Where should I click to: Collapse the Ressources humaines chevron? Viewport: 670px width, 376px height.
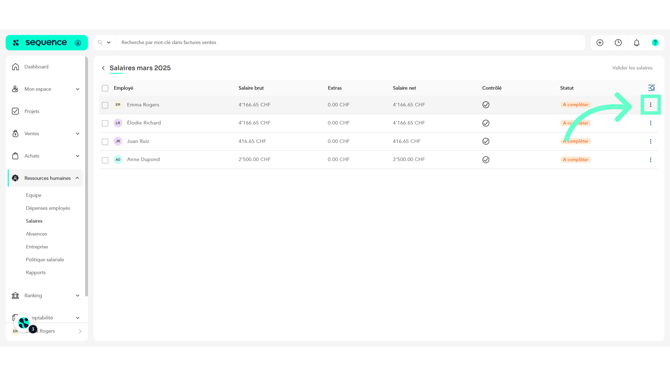click(77, 178)
